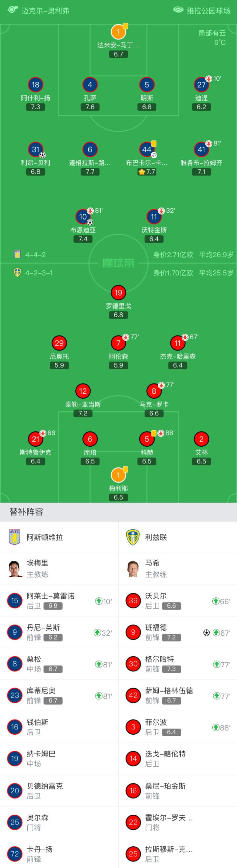The image size is (237, 868).
Task: Tap goalkeeper 达米安-马丁 number 1 badge
Action: [118, 32]
